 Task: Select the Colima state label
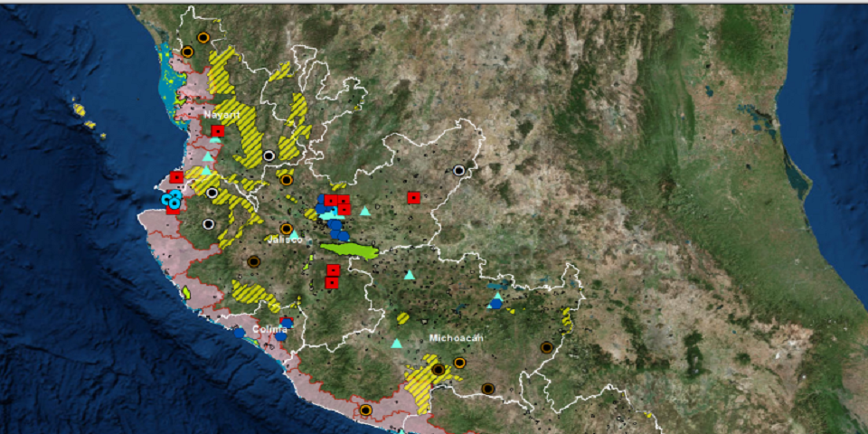click(x=269, y=329)
